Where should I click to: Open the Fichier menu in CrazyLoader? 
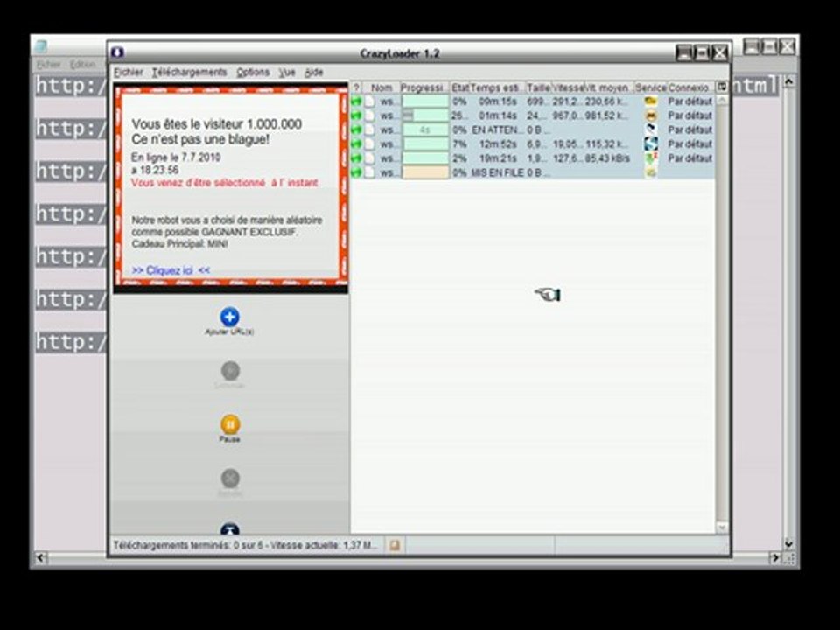coord(129,72)
